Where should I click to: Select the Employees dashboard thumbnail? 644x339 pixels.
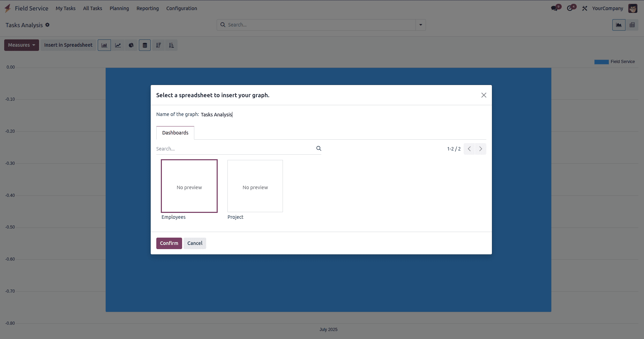coord(189,186)
